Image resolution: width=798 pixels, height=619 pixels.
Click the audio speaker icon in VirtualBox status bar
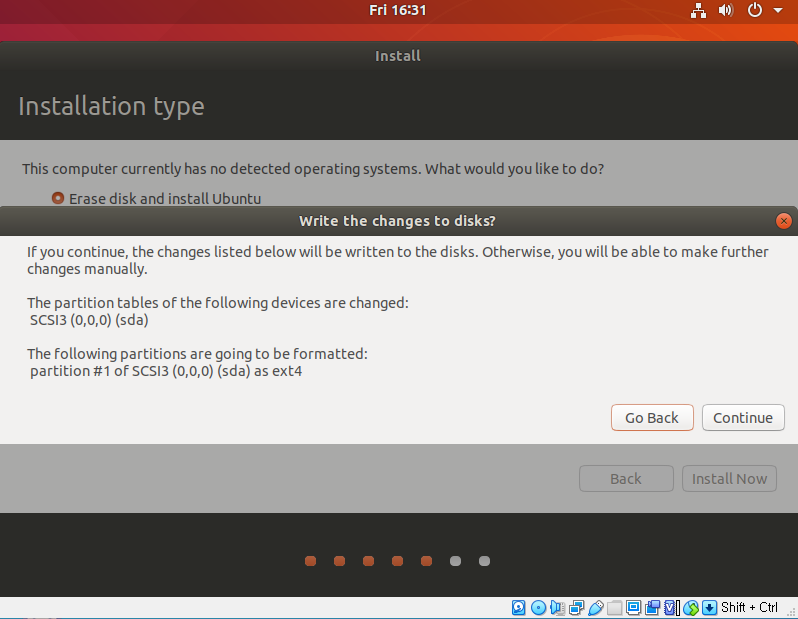point(557,607)
